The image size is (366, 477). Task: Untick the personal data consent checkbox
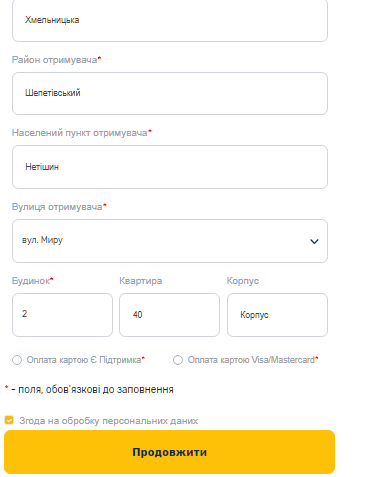[9, 420]
